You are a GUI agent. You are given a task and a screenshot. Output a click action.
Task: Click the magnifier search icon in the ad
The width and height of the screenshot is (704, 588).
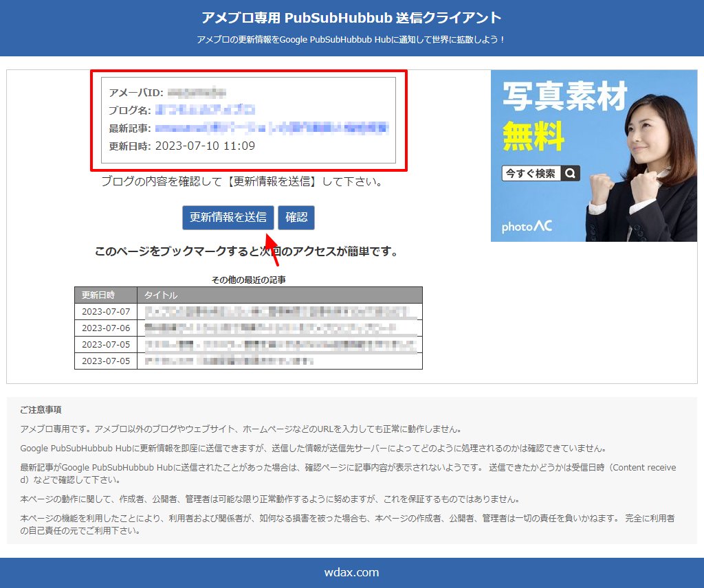pos(570,174)
